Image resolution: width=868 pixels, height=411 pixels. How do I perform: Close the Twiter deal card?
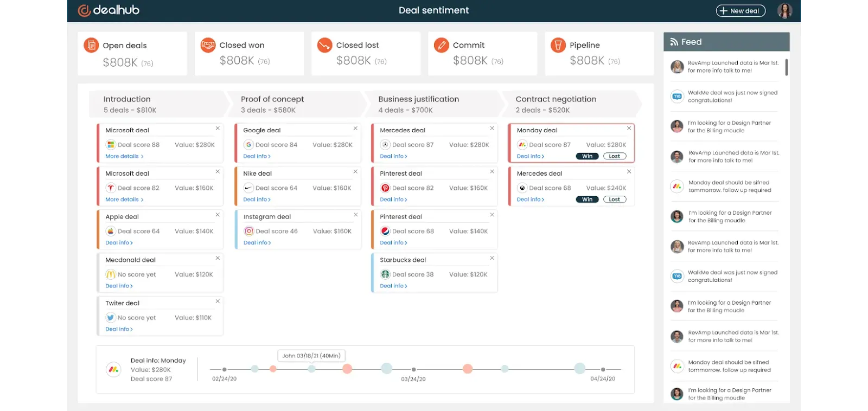point(218,301)
